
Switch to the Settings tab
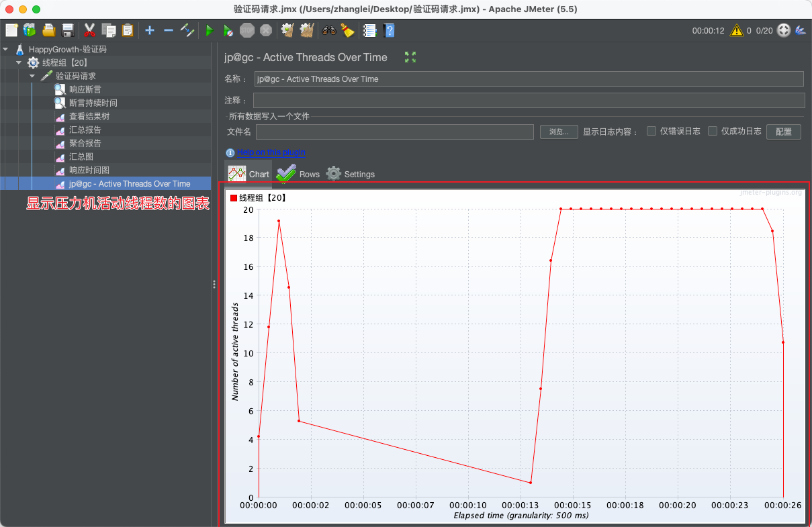pyautogui.click(x=351, y=174)
